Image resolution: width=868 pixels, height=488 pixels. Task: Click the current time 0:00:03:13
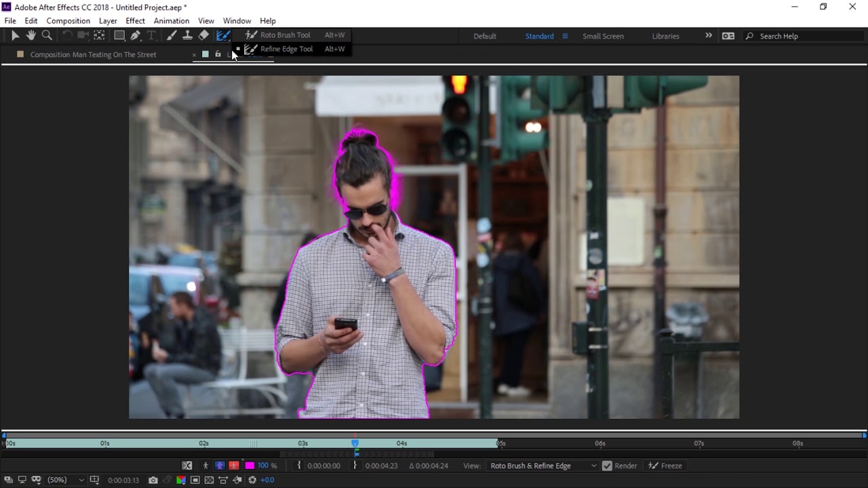click(123, 481)
